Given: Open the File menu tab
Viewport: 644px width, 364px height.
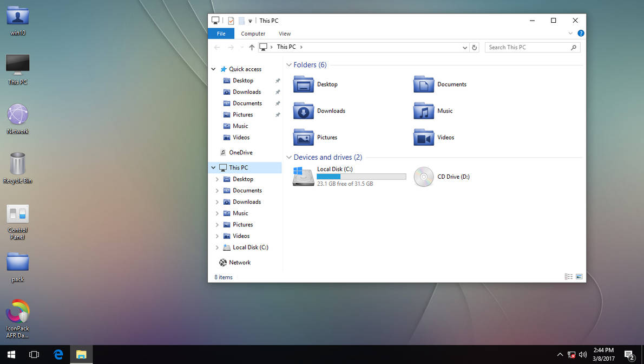Looking at the screenshot, I should [x=221, y=34].
